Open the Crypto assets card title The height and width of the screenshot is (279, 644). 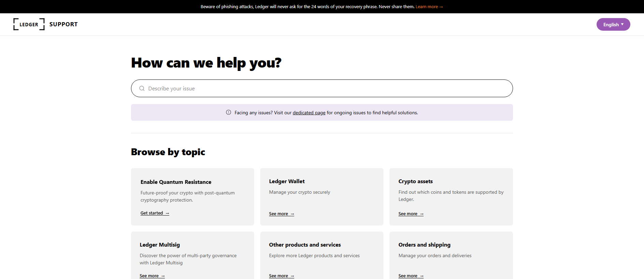pos(415,181)
